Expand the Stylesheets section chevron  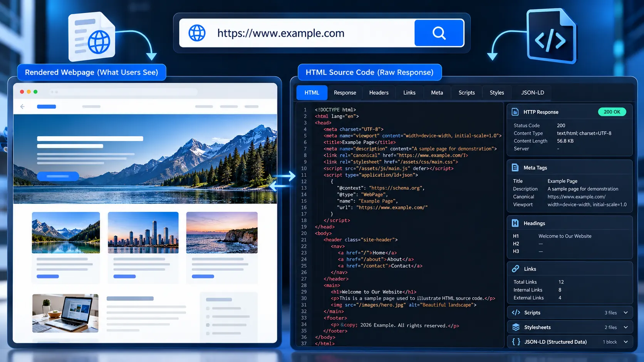pyautogui.click(x=626, y=327)
